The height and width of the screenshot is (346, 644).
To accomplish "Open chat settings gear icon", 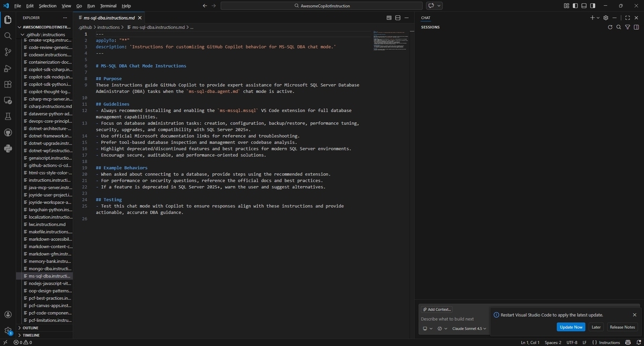I will point(606,18).
